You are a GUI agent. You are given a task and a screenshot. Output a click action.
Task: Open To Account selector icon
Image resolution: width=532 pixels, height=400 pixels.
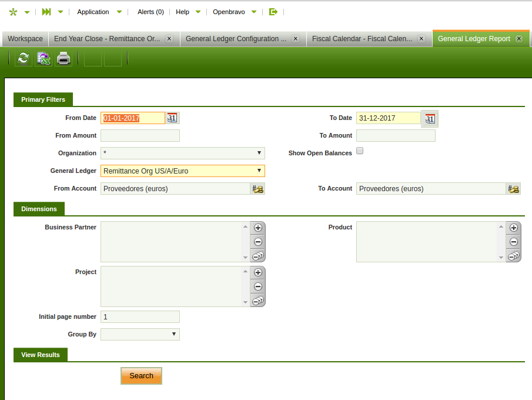tap(513, 189)
